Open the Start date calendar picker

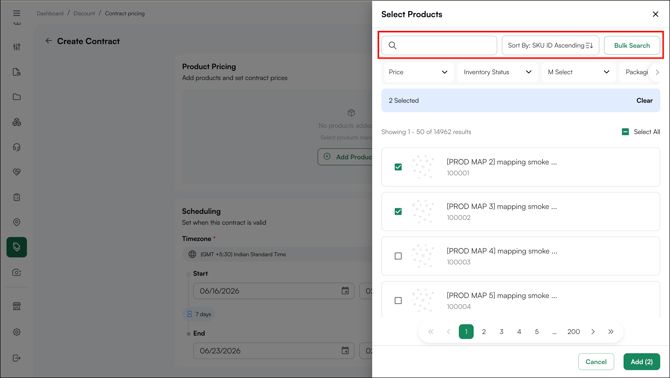(x=345, y=291)
